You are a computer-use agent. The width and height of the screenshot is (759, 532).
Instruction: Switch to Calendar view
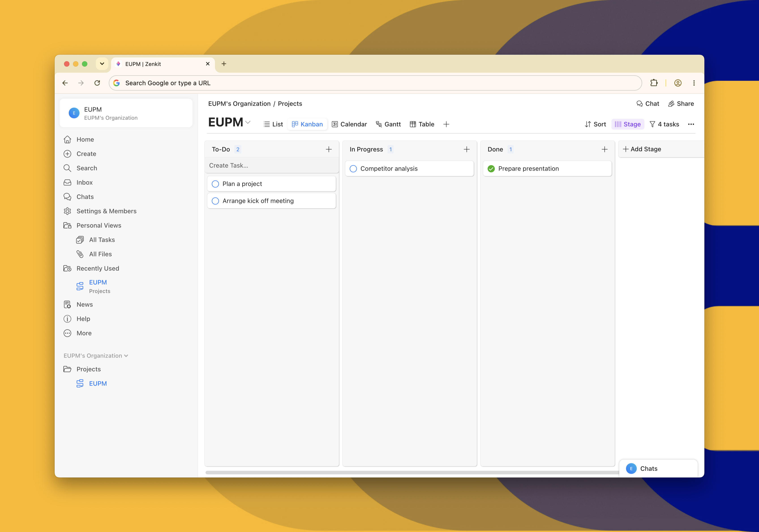coord(349,124)
